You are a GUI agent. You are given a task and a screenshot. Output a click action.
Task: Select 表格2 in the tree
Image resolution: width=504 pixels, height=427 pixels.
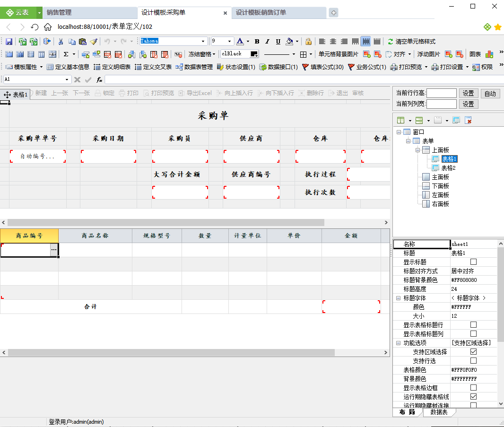click(x=448, y=168)
